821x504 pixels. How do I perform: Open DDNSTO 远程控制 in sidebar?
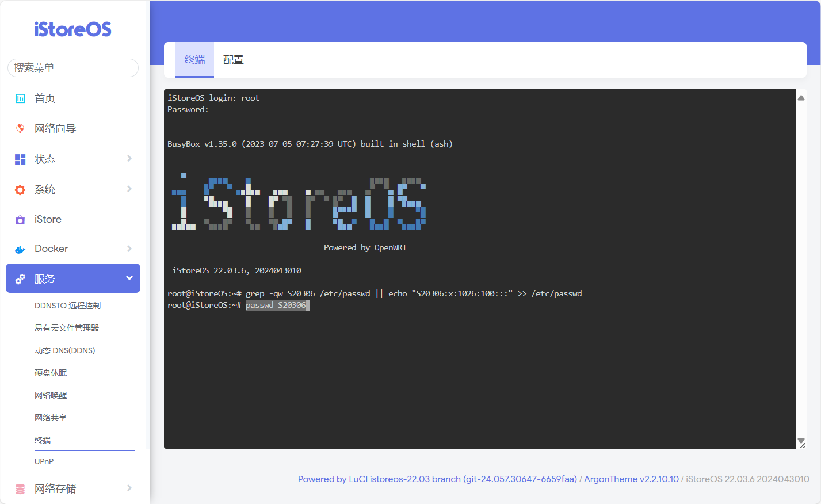[x=67, y=306]
